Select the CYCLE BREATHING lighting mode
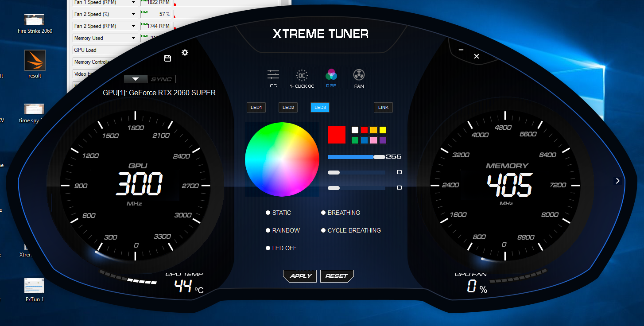 pos(351,230)
